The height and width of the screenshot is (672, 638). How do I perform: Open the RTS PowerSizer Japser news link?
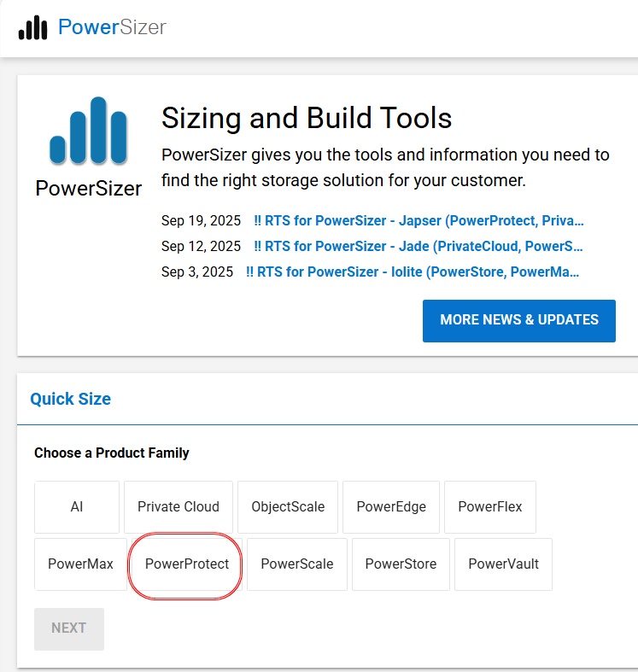[x=419, y=220]
